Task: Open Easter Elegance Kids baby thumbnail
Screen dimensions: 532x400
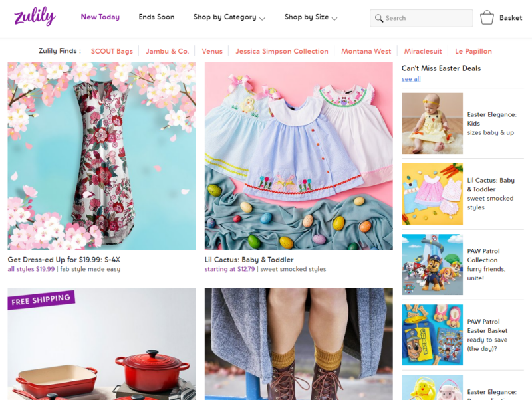Action: tap(432, 124)
